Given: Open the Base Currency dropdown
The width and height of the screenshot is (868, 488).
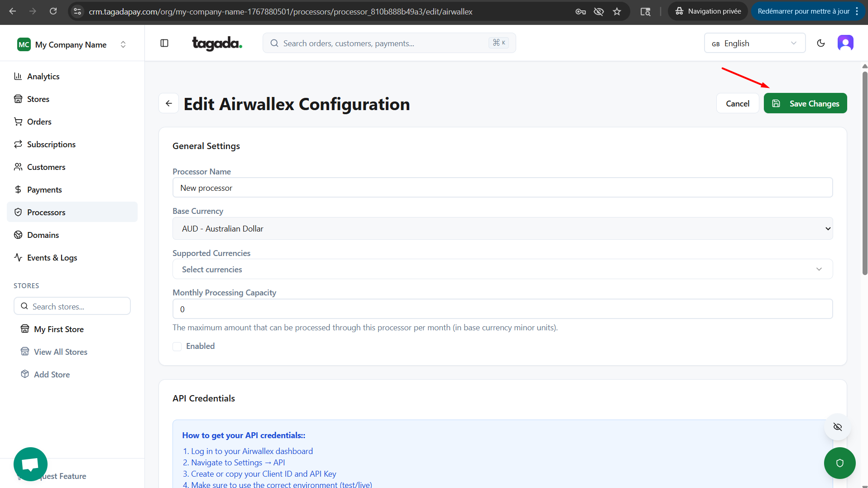Looking at the screenshot, I should tap(502, 229).
